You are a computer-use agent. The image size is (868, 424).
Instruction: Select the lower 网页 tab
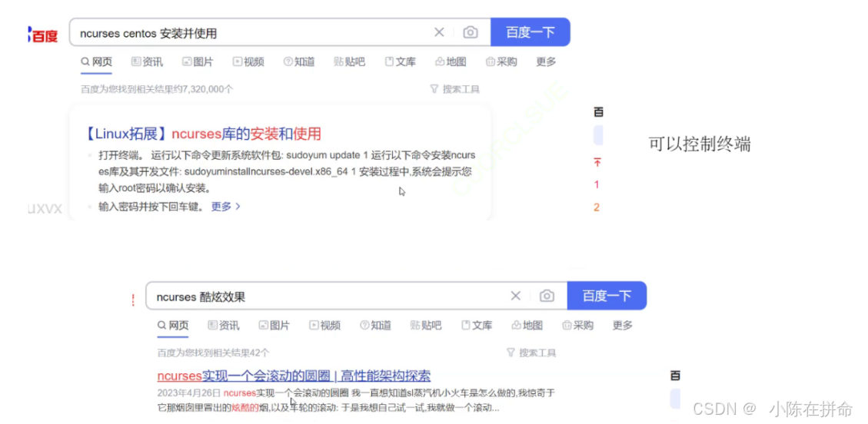(173, 326)
